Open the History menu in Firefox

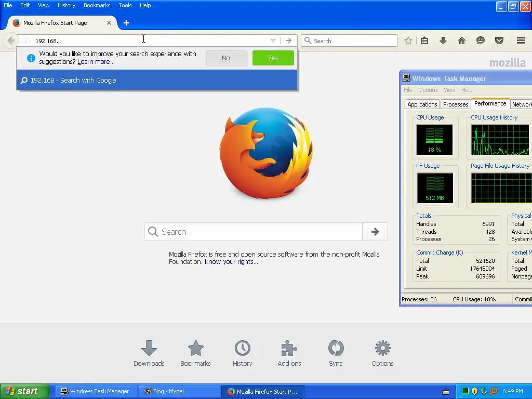(x=66, y=5)
